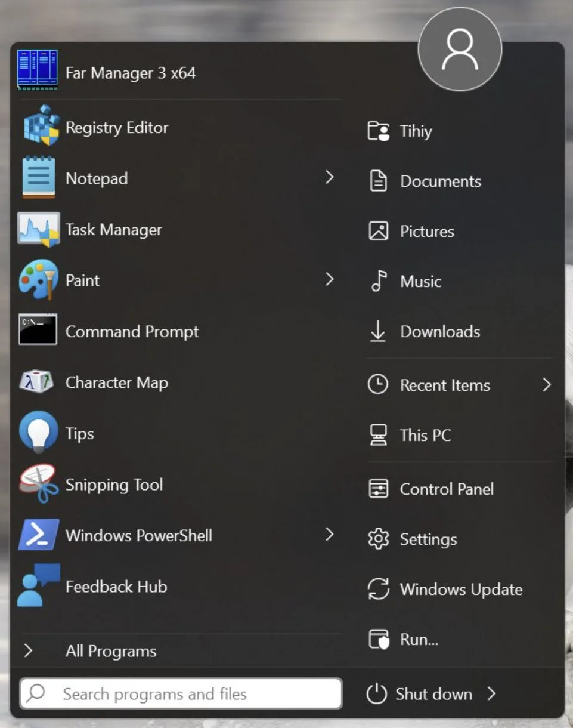
Task: Launch Registry Editor via its cube icon
Action: coord(41,126)
